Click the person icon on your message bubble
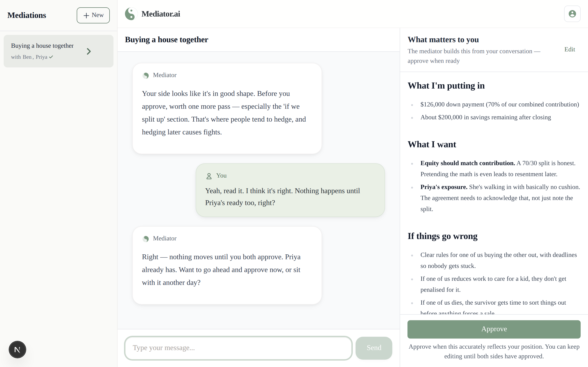588x367 pixels. coord(209,176)
